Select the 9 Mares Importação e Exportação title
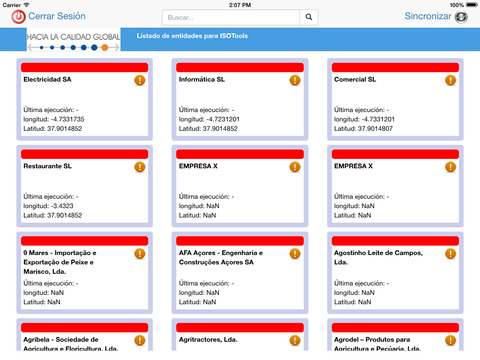Image resolution: width=480 pixels, height=360 pixels. 60,262
